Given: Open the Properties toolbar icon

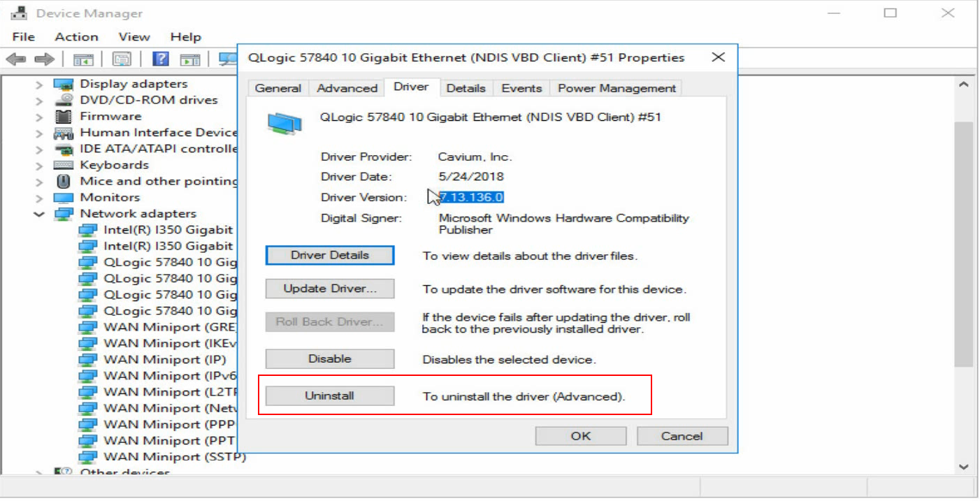Looking at the screenshot, I should 122,59.
